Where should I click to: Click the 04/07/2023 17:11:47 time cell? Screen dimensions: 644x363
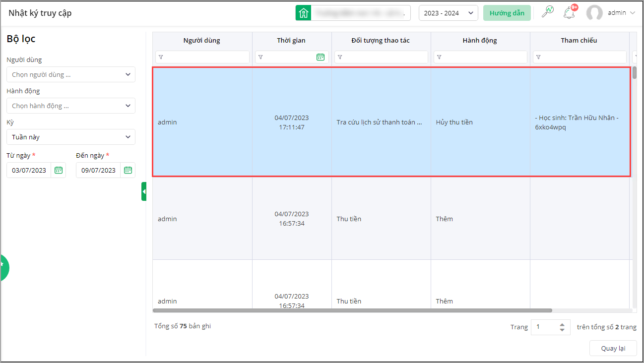pos(292,122)
